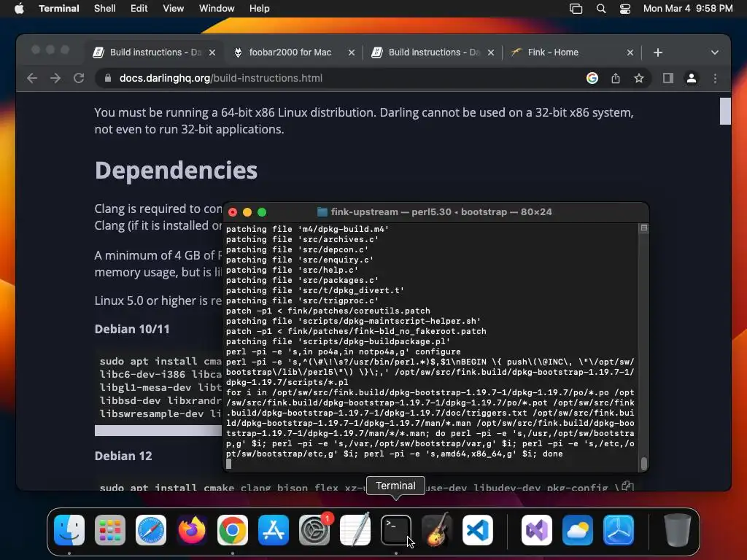Viewport: 747px width, 560px height.
Task: Close the Fink - Home tab
Action: 630,52
